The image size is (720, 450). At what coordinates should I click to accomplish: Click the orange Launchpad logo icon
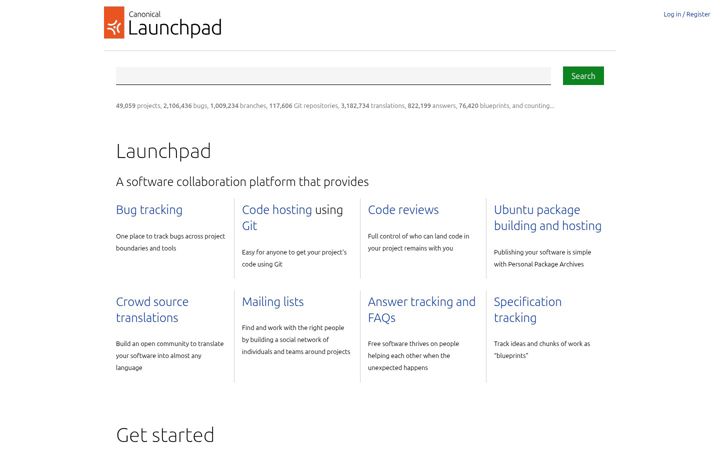(x=114, y=22)
